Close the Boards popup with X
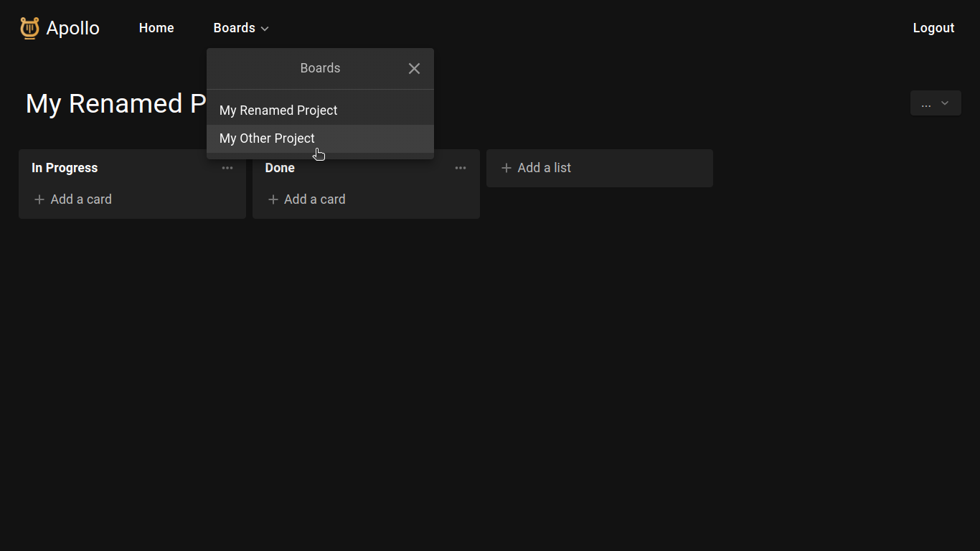The width and height of the screenshot is (980, 551). tap(414, 68)
